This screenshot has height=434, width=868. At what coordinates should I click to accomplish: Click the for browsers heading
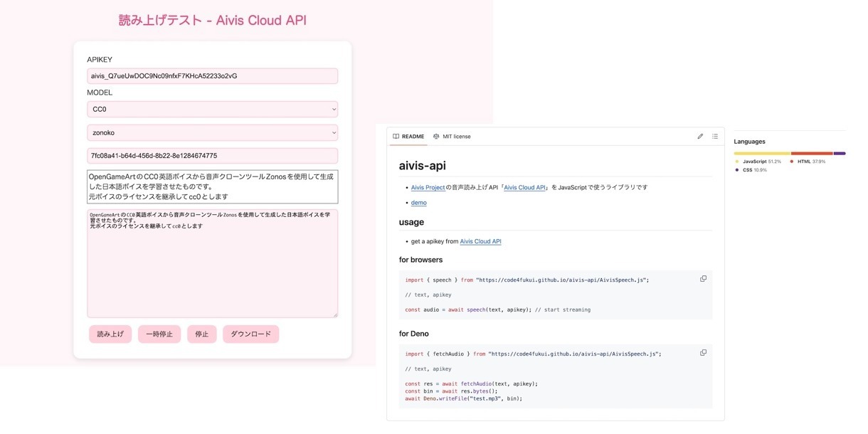420,260
